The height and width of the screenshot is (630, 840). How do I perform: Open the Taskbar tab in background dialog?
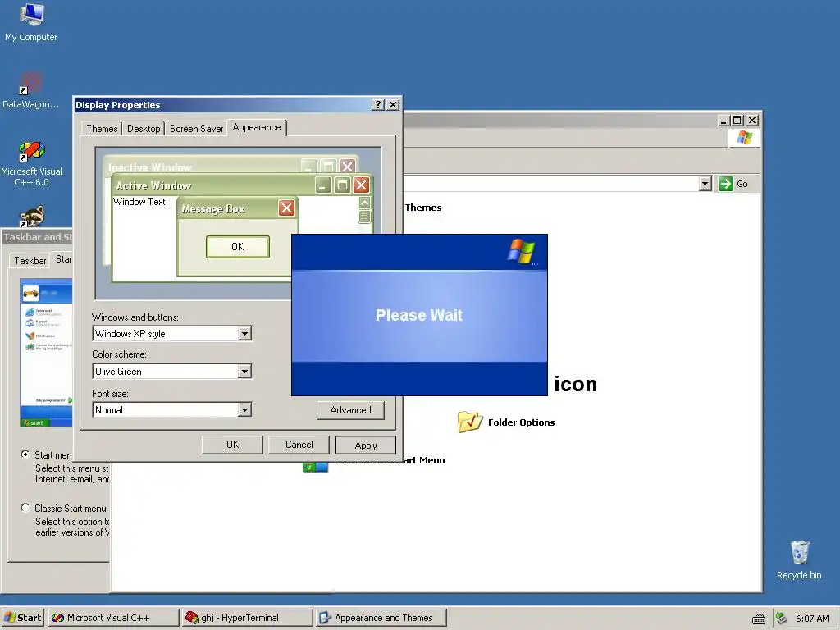coord(30,260)
